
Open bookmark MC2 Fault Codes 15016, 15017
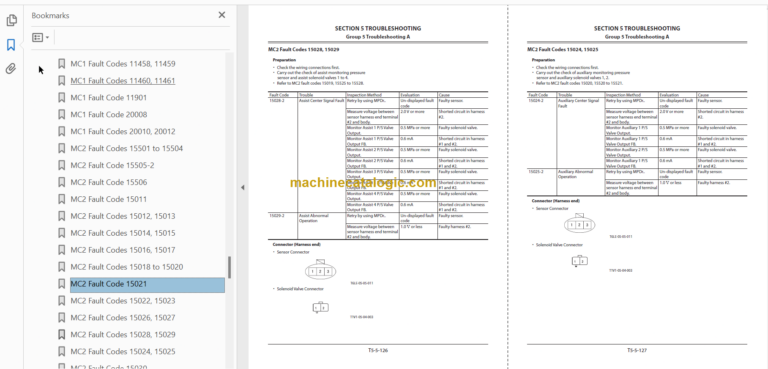point(122,250)
